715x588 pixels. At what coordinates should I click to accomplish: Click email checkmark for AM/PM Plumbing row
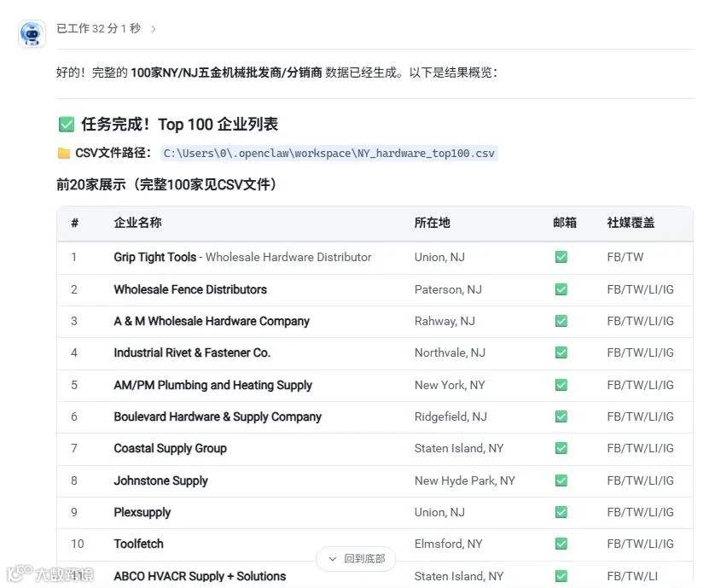point(561,385)
